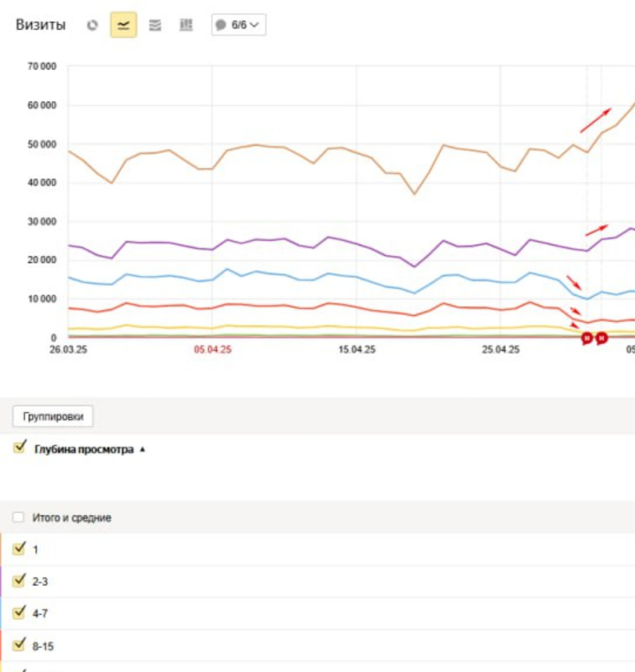Enable the Итого и средние checkbox
This screenshot has height=672, width=635.
pyautogui.click(x=19, y=517)
